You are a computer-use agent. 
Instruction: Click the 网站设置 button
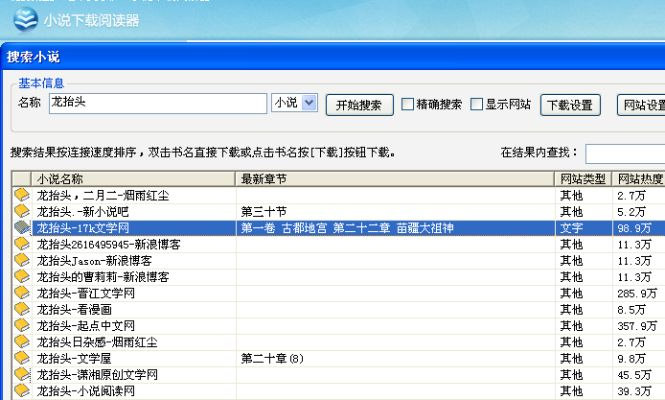click(x=641, y=105)
